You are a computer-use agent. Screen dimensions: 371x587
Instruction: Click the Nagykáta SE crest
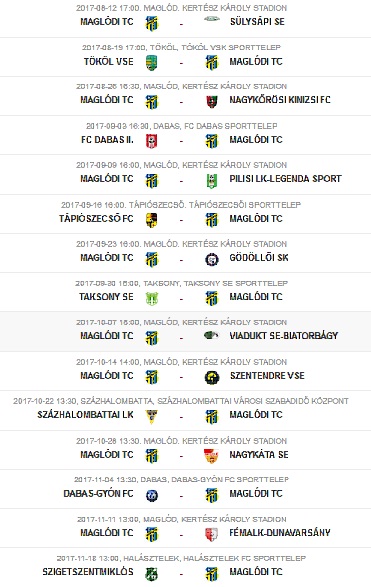click(212, 456)
